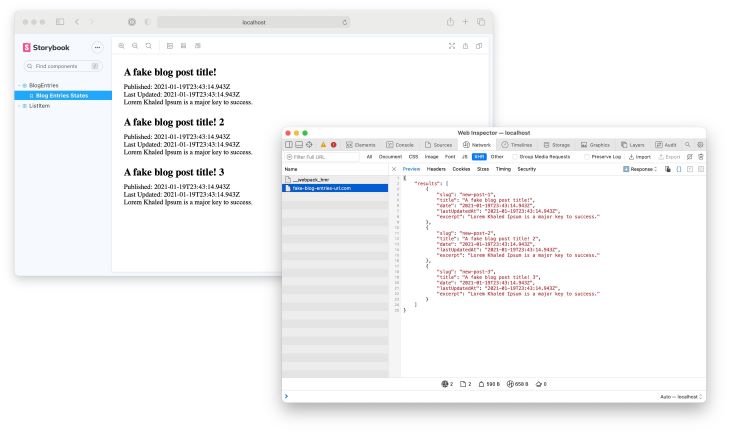Click the Storybook zoom in icon
The width and height of the screenshot is (730, 434).
point(122,46)
